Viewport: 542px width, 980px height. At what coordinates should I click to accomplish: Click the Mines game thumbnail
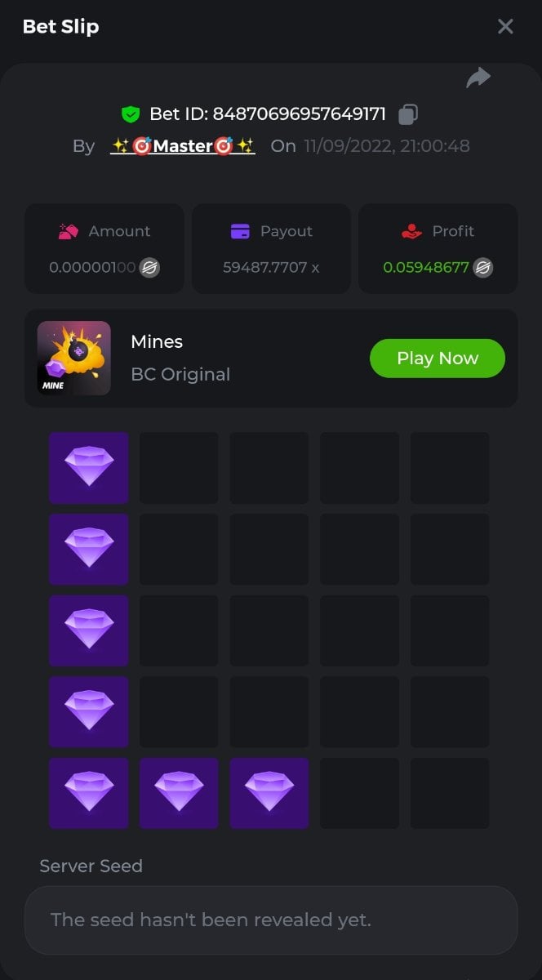click(x=74, y=359)
